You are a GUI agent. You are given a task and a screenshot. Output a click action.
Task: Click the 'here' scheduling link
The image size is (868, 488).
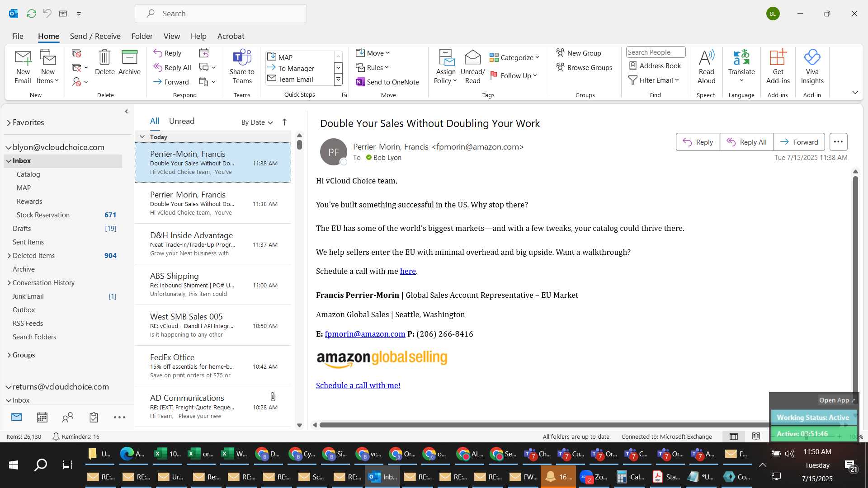click(408, 271)
